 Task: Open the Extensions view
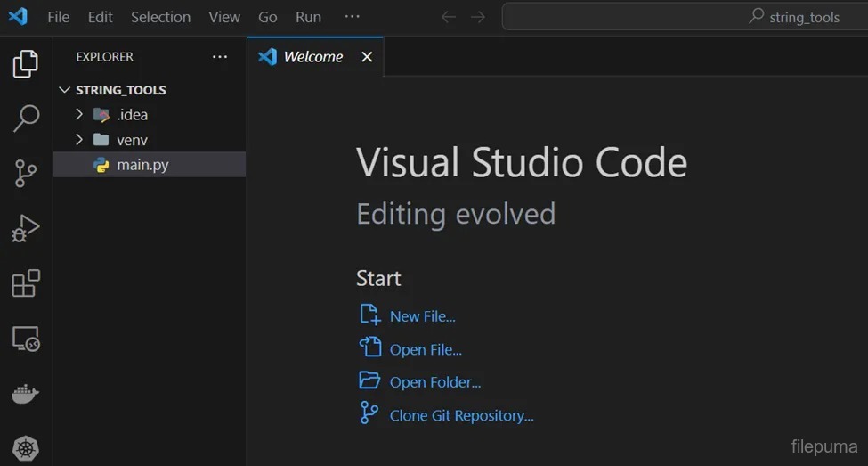click(x=26, y=283)
